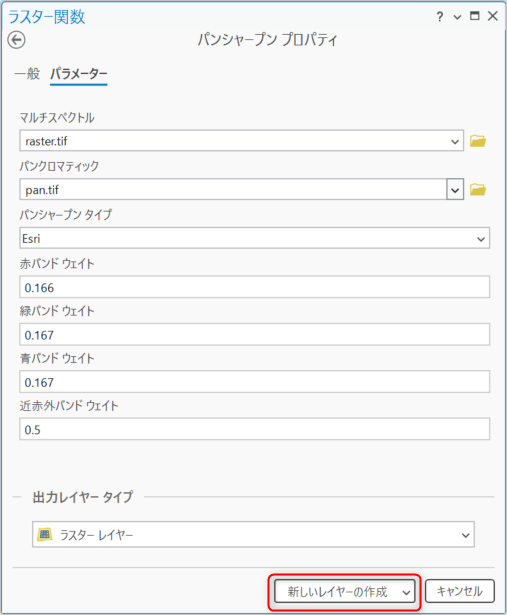Viewport: 507px width, 615px height.
Task: Open the パンシャープン タイプ Esri dropdown
Action: click(254, 238)
